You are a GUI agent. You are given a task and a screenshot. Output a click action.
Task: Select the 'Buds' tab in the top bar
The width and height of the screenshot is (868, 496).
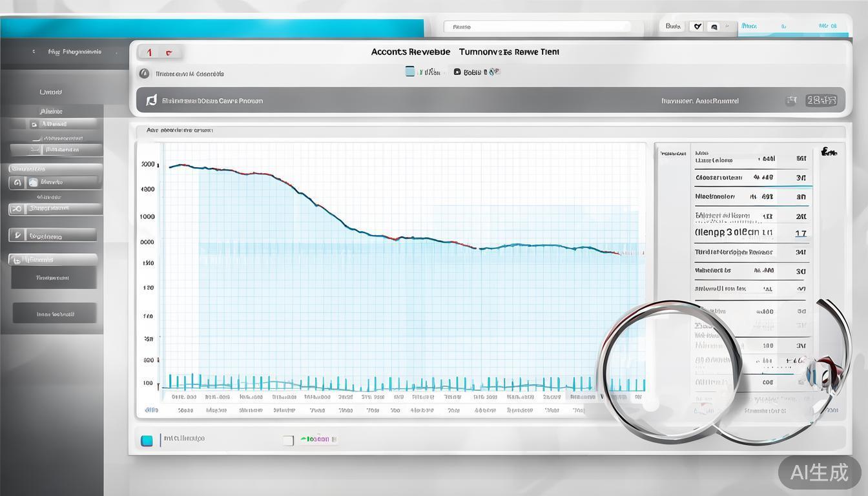click(674, 26)
